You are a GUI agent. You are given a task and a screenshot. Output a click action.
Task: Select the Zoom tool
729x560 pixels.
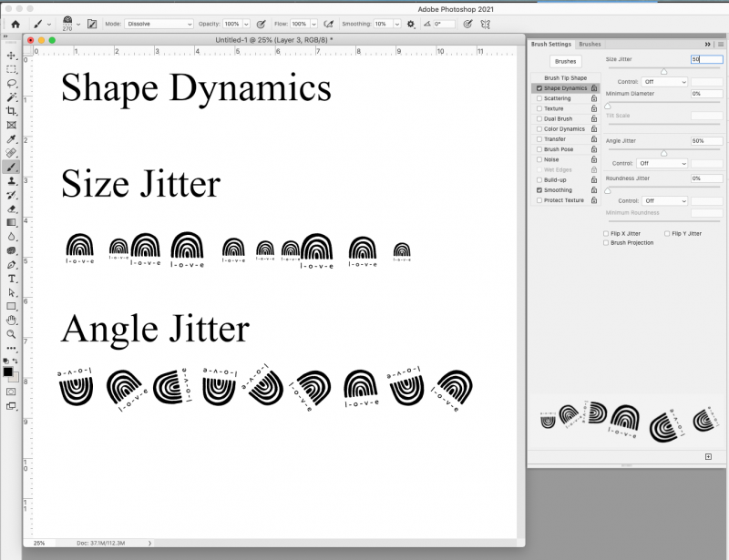click(11, 334)
